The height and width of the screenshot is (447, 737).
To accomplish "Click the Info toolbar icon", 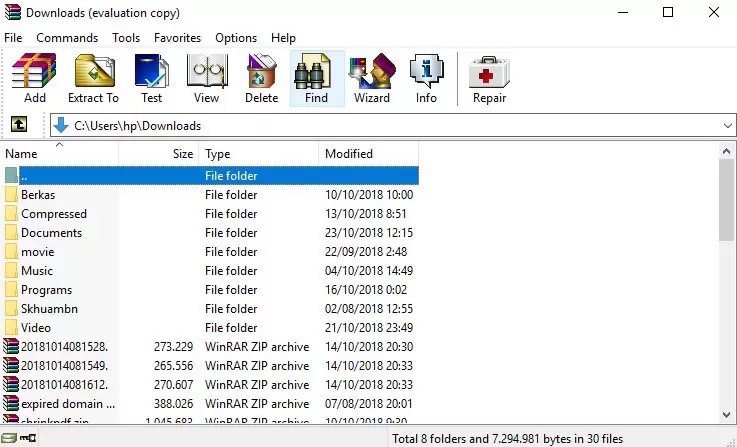I will [426, 71].
